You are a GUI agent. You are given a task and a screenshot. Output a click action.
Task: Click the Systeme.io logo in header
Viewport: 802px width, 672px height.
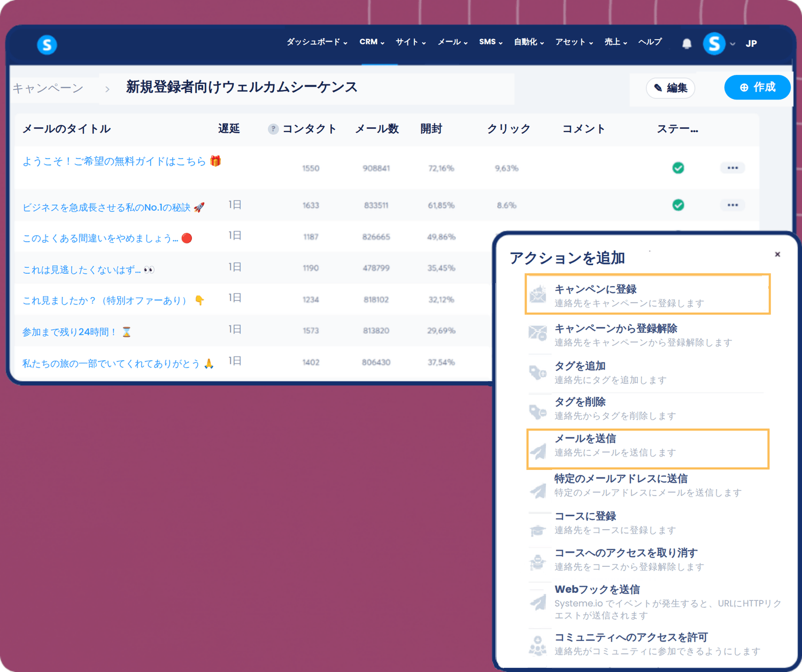[47, 44]
